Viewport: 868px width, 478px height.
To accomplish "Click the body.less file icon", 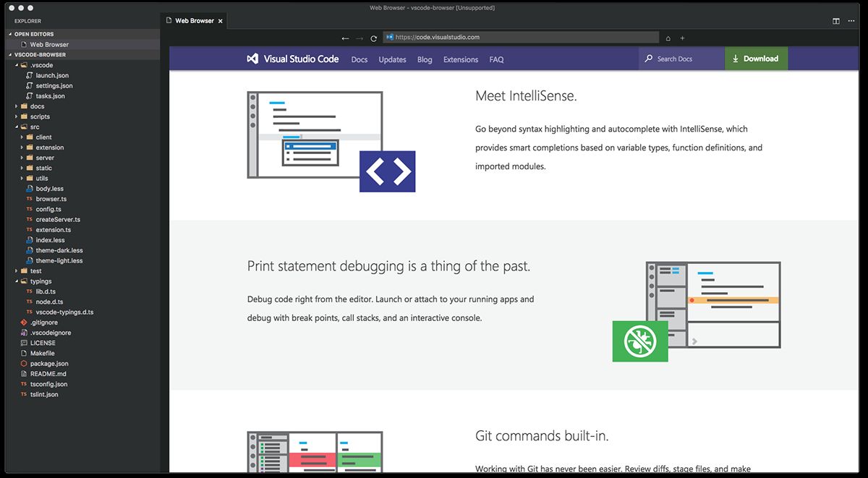I will (x=29, y=189).
